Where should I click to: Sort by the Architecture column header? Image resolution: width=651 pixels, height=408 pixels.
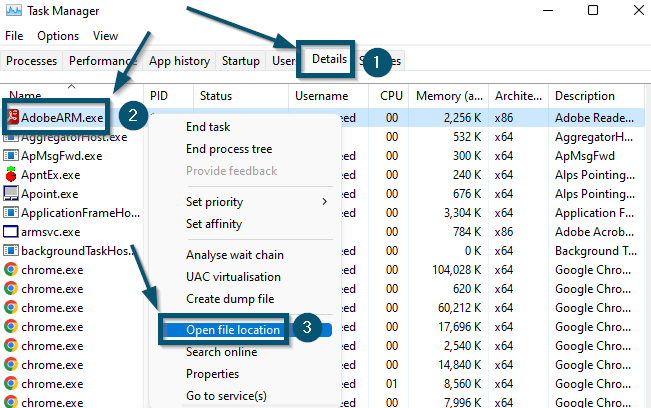pos(519,96)
